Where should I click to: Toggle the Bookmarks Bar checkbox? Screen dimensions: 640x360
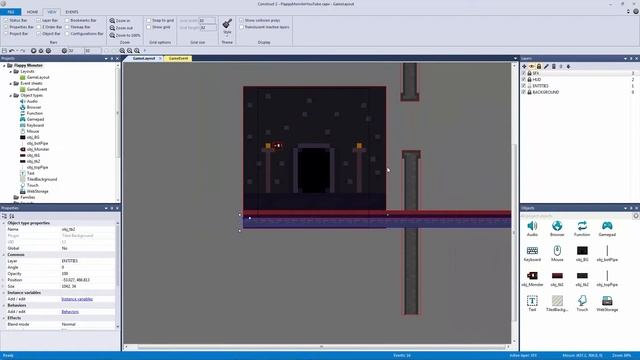67,20
